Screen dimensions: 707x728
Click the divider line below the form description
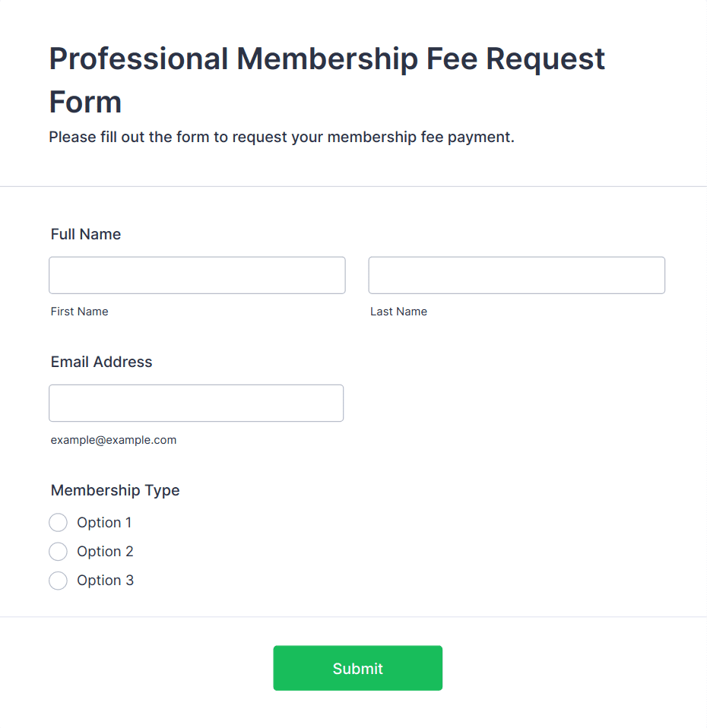click(353, 187)
